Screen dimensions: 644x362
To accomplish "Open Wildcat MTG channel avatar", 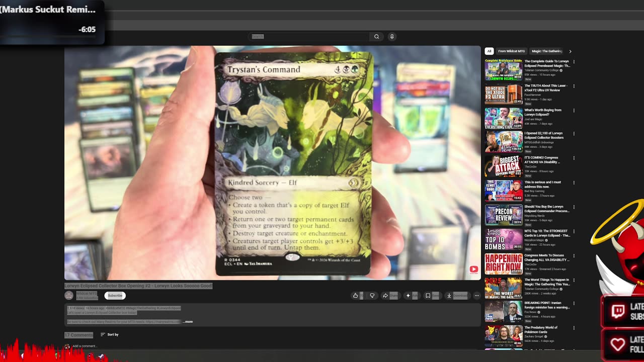I will coord(69,296).
